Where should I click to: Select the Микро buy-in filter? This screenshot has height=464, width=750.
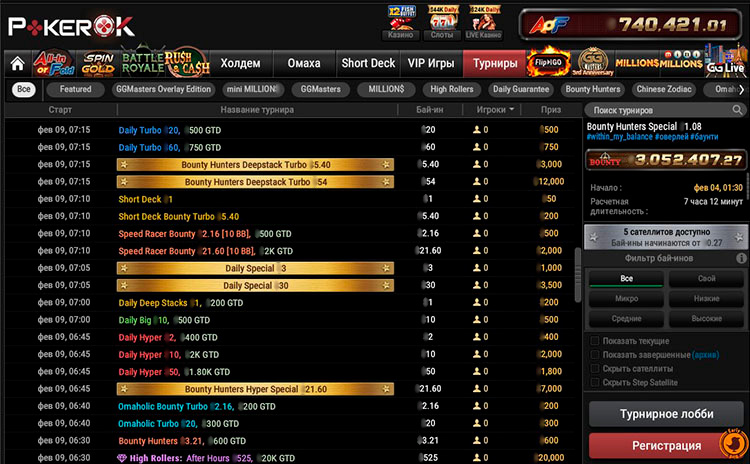click(626, 298)
